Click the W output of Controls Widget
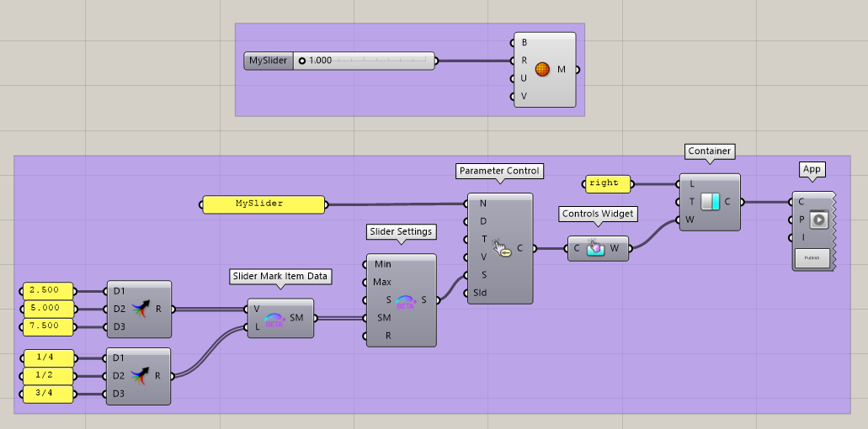Image resolution: width=868 pixels, height=429 pixels. click(x=615, y=248)
